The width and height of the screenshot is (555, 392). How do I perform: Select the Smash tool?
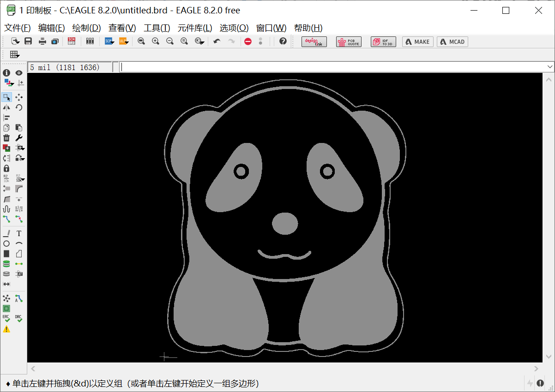[x=6, y=189]
